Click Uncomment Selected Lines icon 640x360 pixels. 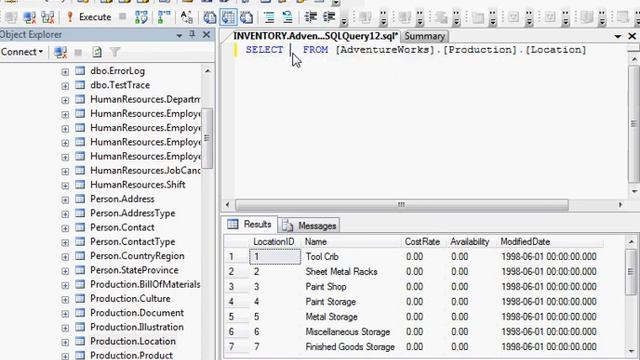tap(287, 17)
